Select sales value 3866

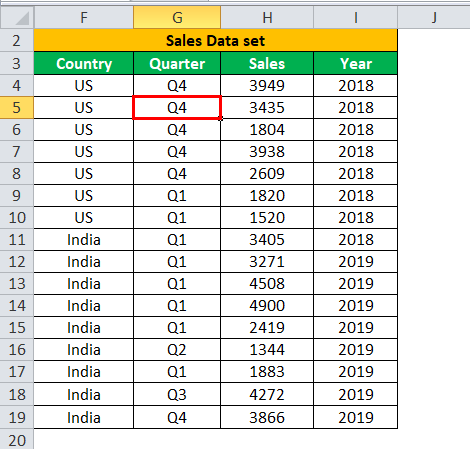pos(267,417)
